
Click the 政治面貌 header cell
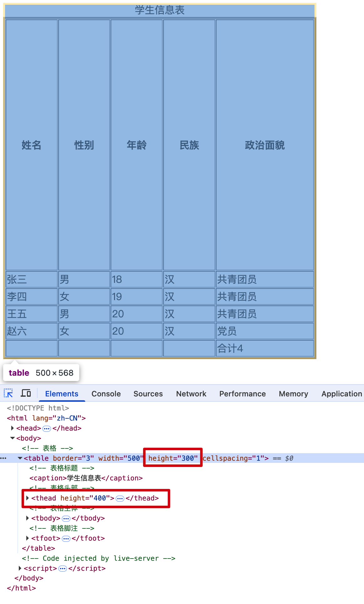pos(265,145)
